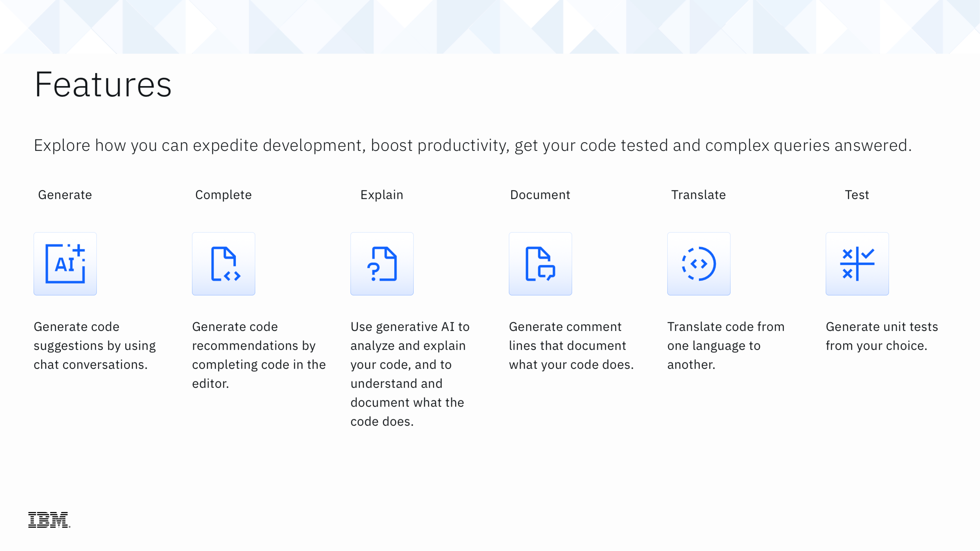Viewport: 980px width, 551px height.
Task: Select the Translate heading label
Action: 698,195
